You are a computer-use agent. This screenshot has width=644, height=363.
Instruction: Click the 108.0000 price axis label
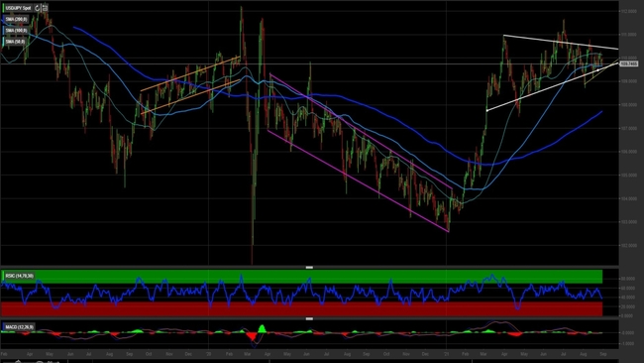click(x=629, y=105)
